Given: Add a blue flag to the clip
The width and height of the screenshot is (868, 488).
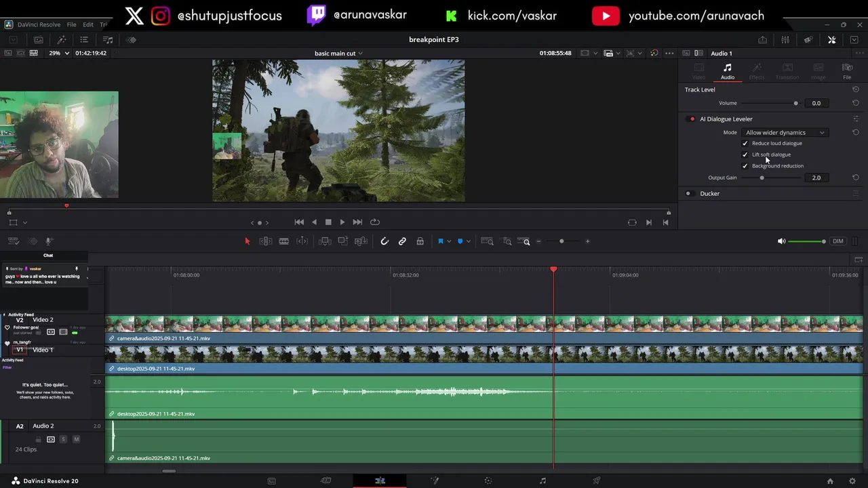Looking at the screenshot, I should click(440, 241).
